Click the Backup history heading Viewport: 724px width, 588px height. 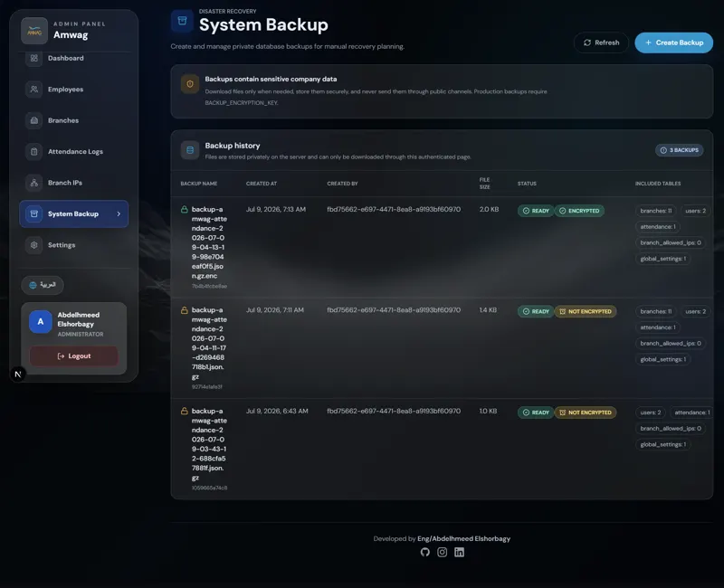pyautogui.click(x=233, y=146)
